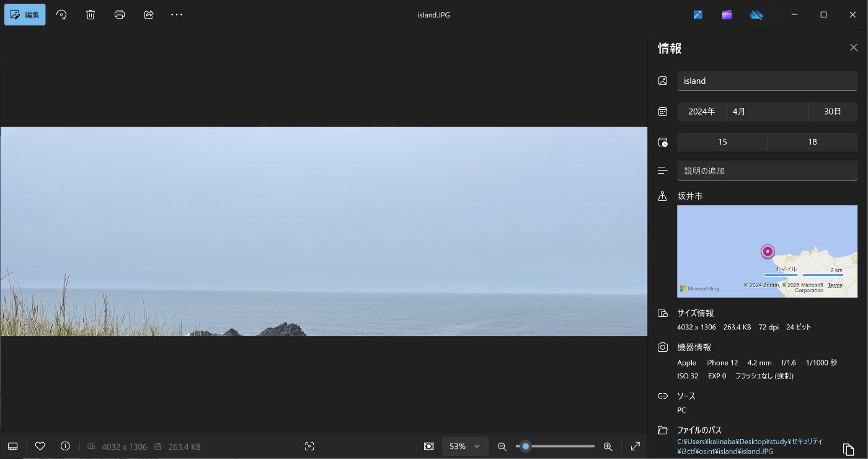Image resolution: width=868 pixels, height=459 pixels.
Task: Click the folder icon beside ファイルのパス
Action: (x=663, y=430)
